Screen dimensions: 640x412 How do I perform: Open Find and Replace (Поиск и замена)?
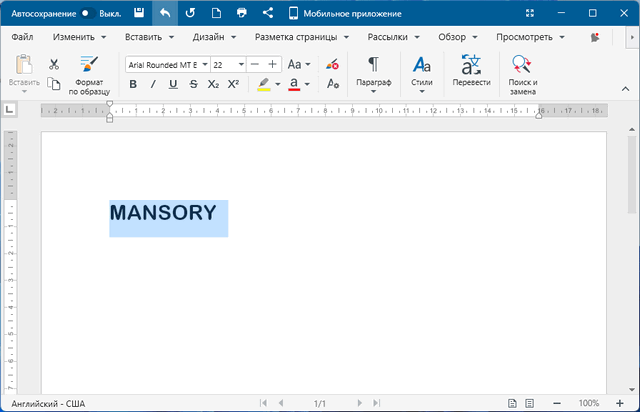pyautogui.click(x=522, y=74)
